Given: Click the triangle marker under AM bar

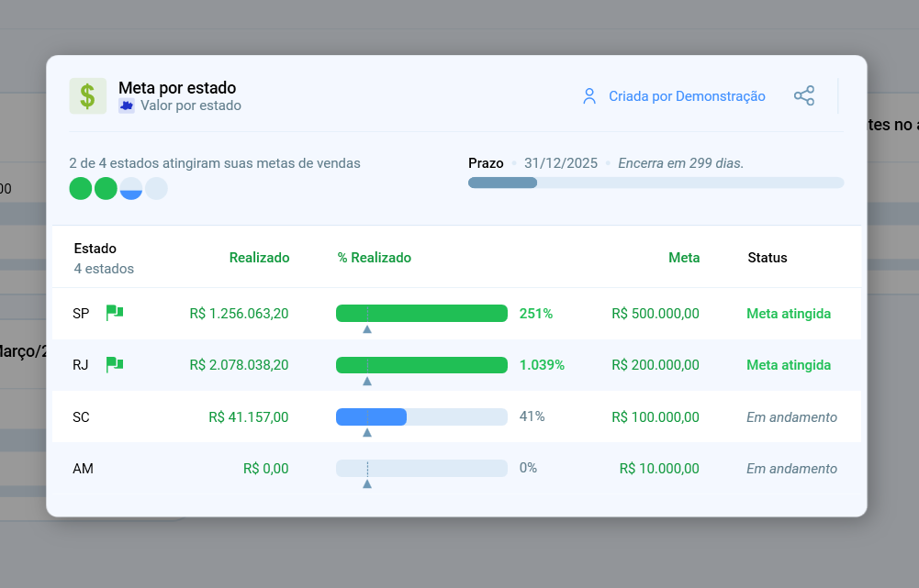Looking at the screenshot, I should click(367, 483).
